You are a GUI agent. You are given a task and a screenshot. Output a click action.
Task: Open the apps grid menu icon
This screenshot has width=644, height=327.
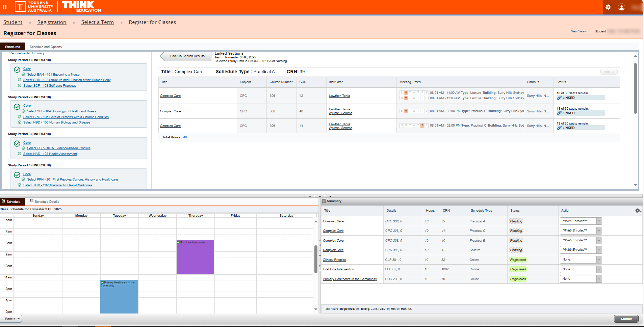[x=5, y=7]
